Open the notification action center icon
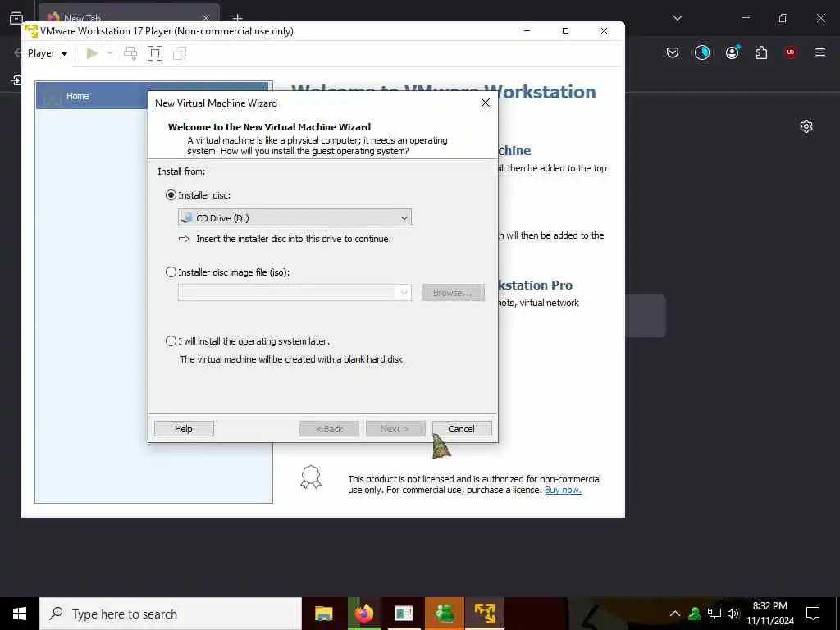840x630 pixels. click(813, 614)
